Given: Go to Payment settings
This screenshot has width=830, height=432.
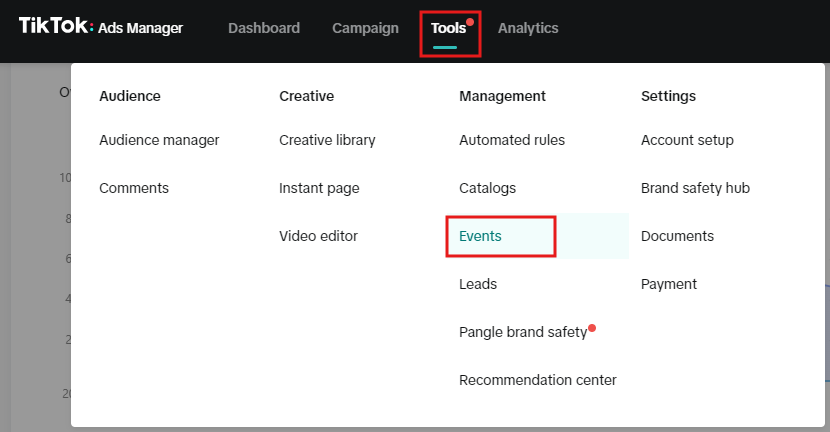Looking at the screenshot, I should click(669, 284).
